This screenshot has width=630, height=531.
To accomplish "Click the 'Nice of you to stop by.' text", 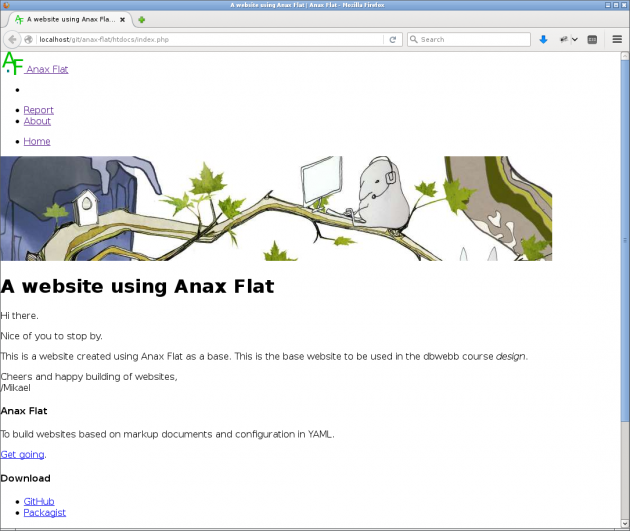I will point(51,336).
